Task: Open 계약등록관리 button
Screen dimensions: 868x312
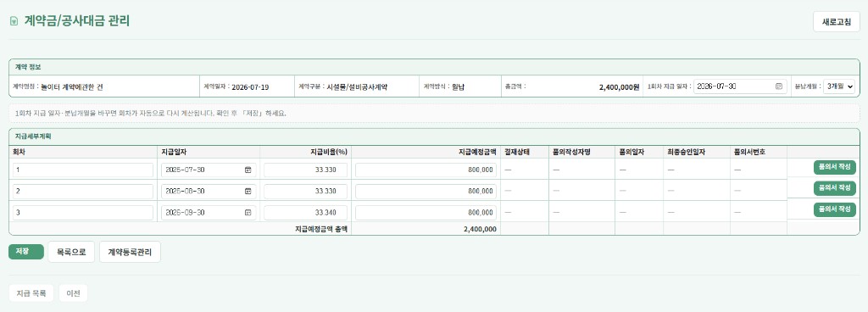Action: click(x=130, y=252)
